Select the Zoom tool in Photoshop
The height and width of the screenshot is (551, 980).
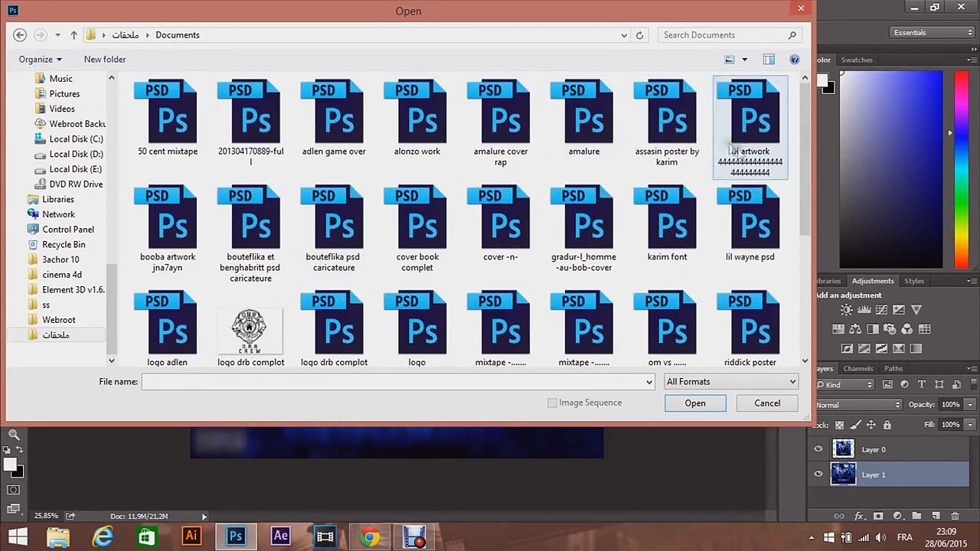click(x=14, y=435)
